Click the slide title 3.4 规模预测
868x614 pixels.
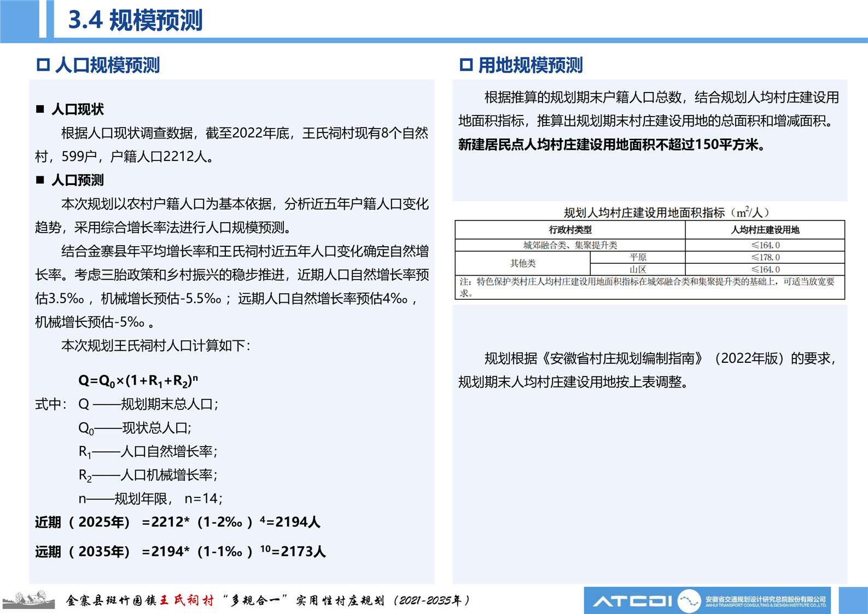[135, 20]
